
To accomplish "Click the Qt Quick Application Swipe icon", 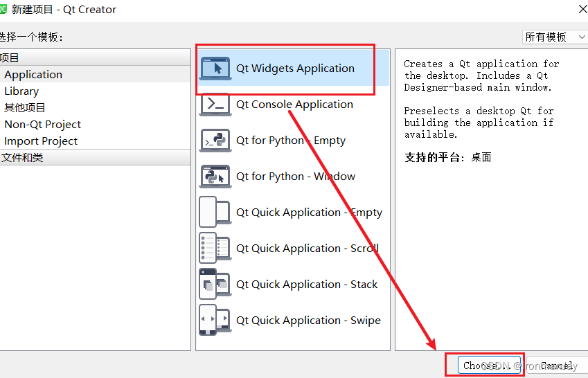I will click(x=215, y=320).
